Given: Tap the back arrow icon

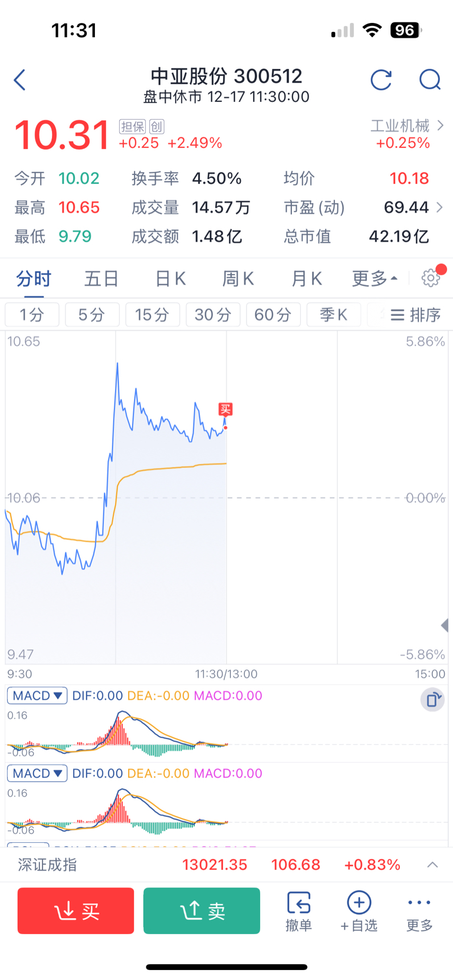Looking at the screenshot, I should [x=19, y=80].
